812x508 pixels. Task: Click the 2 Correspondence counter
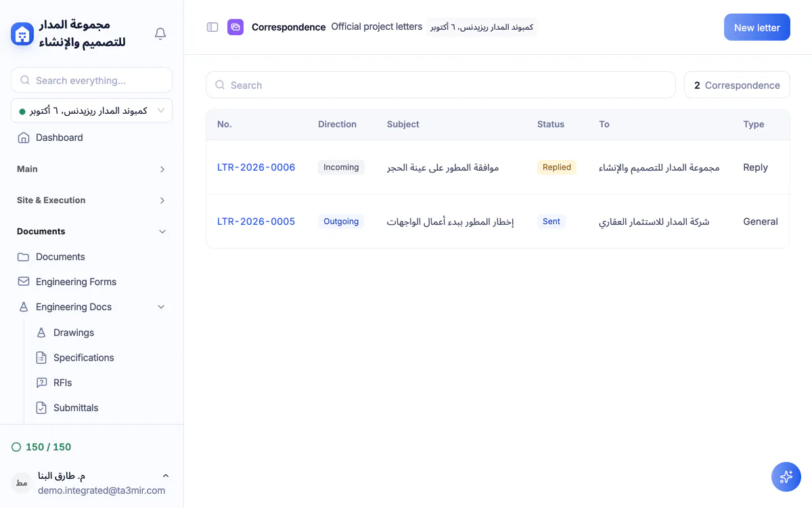[737, 85]
